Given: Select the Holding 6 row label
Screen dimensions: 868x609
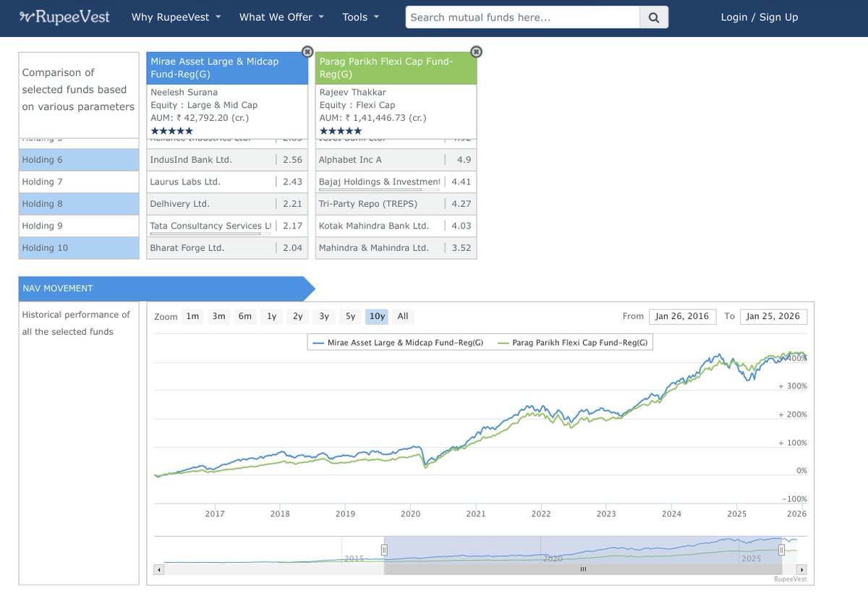Looking at the screenshot, I should point(79,159).
